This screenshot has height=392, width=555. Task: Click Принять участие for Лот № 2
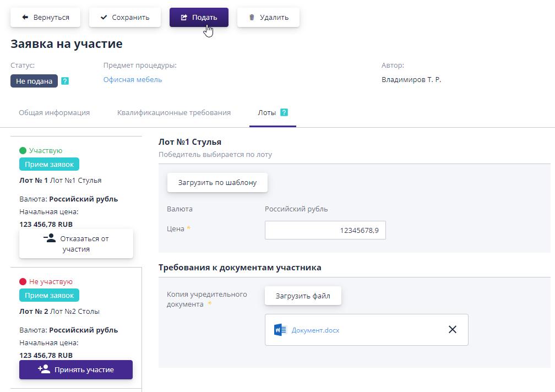pyautogui.click(x=75, y=369)
